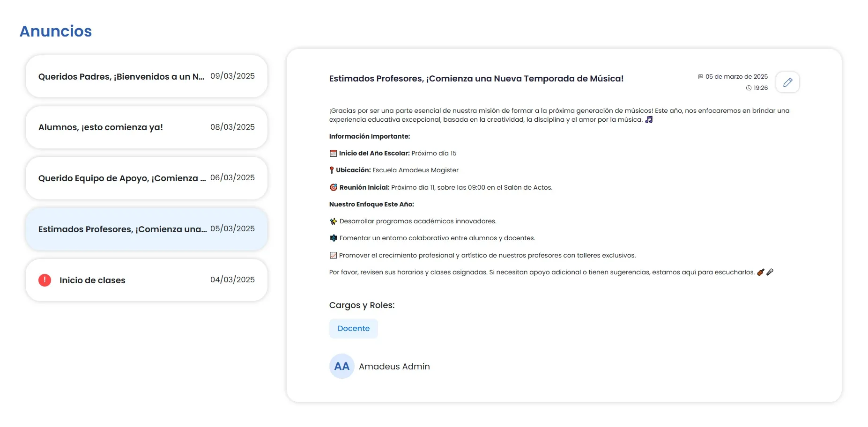Viewport: 868px width, 427px height.
Task: Click the Anuncios page heading
Action: pos(55,31)
